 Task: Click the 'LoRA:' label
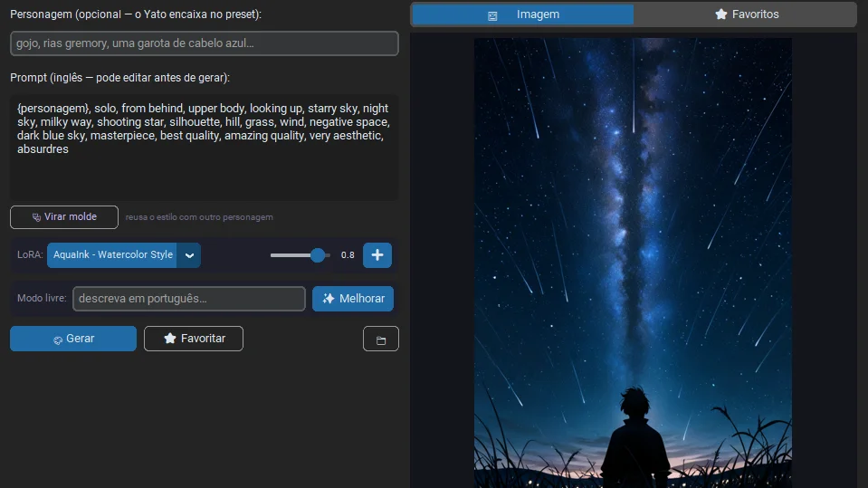(x=30, y=254)
